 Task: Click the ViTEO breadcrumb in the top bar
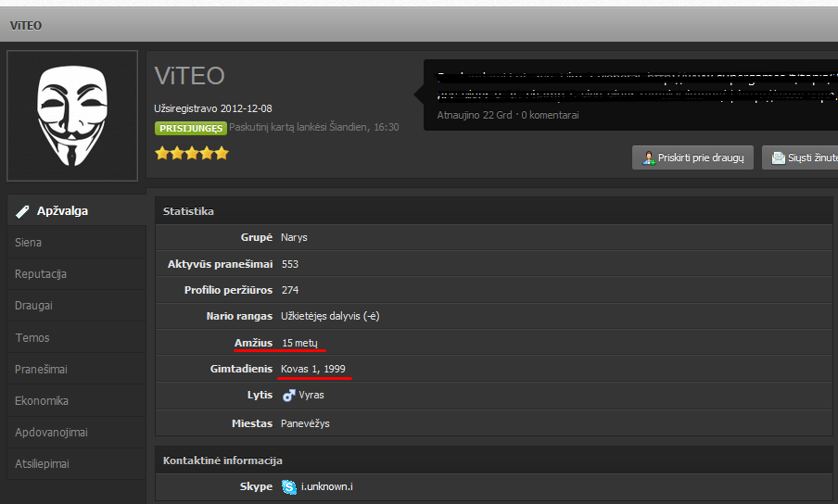point(26,26)
